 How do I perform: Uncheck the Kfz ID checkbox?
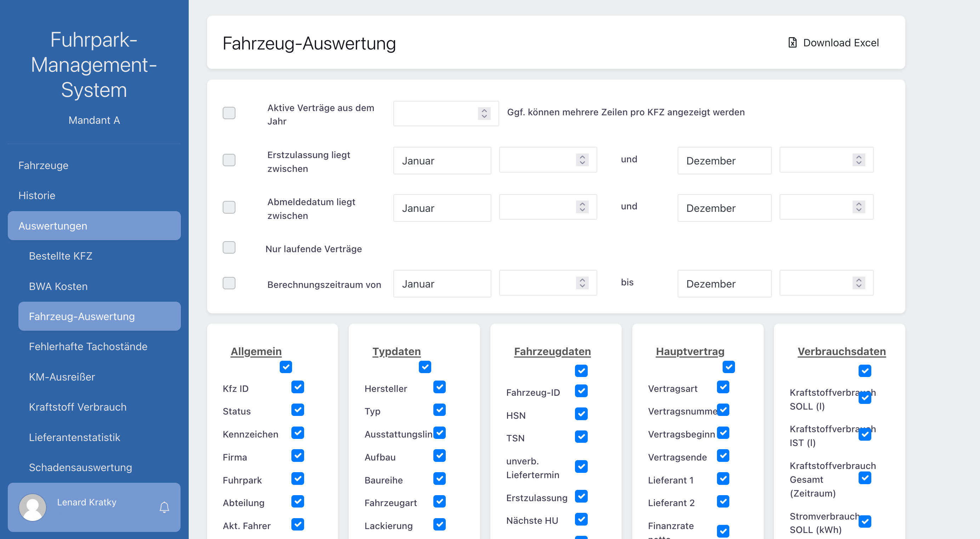(297, 387)
